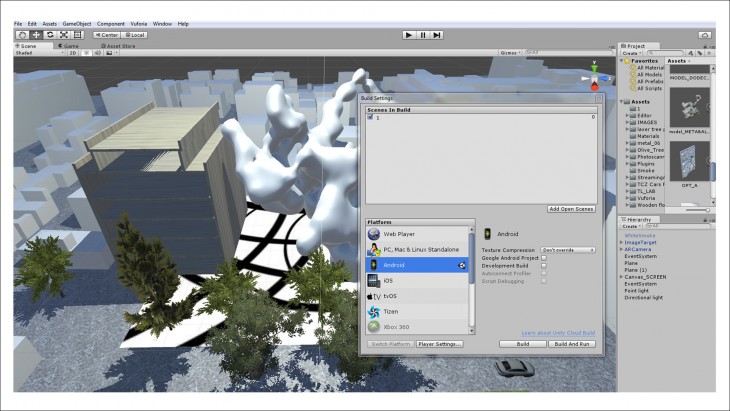Open Learn about Unity Cloud Build link
The width and height of the screenshot is (730, 411).
pyautogui.click(x=558, y=331)
